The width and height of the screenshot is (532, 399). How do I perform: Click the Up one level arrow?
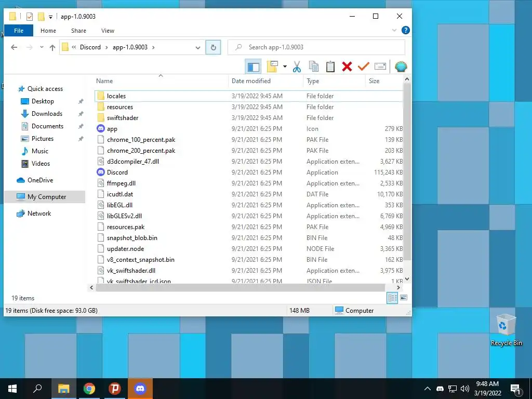pyautogui.click(x=52, y=47)
